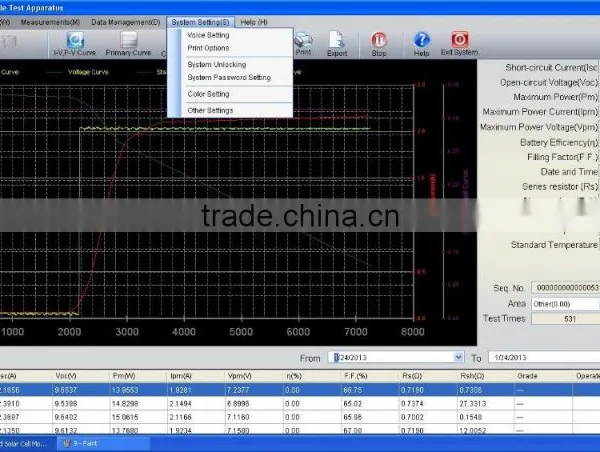This screenshot has width=600, height=452.
Task: Open Help from the toolbar icon
Action: pyautogui.click(x=421, y=44)
